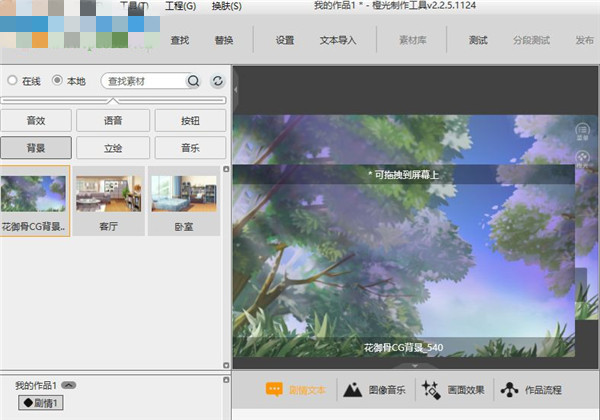
Task: Click the 菜单 menu icon on the preview
Action: click(583, 131)
